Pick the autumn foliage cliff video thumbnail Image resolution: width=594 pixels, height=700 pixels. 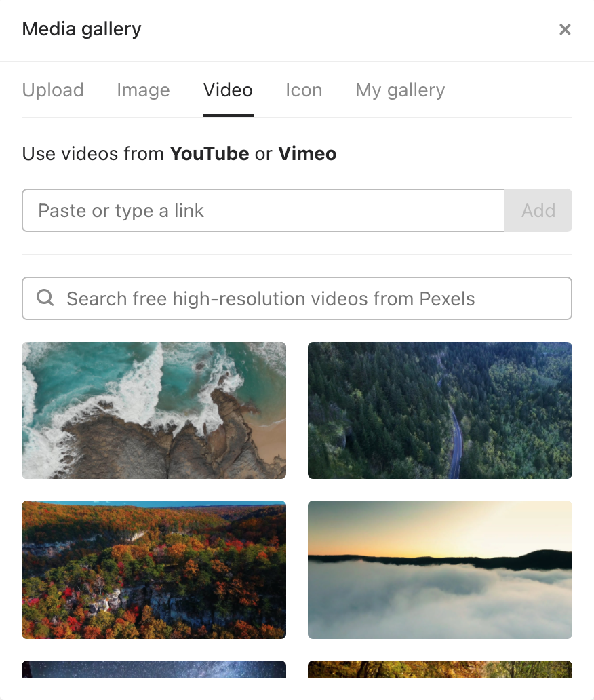(x=154, y=570)
